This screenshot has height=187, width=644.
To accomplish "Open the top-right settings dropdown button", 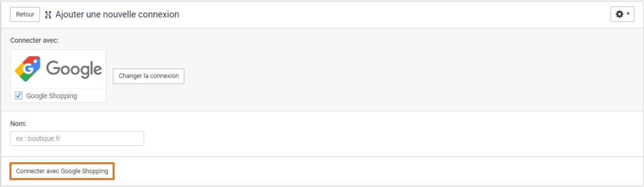I will click(622, 14).
